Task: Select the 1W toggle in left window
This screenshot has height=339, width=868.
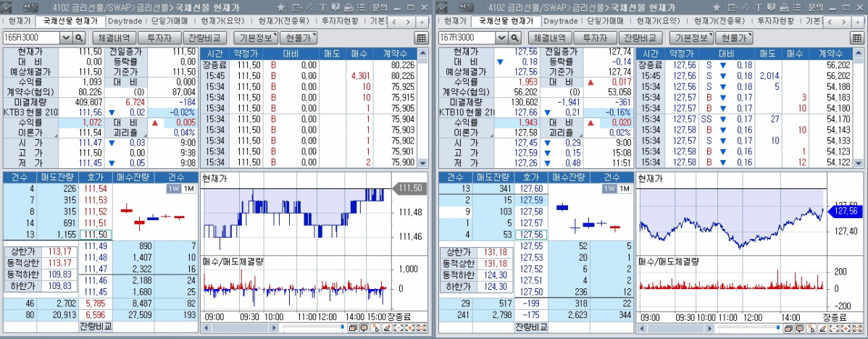Action: tap(174, 188)
